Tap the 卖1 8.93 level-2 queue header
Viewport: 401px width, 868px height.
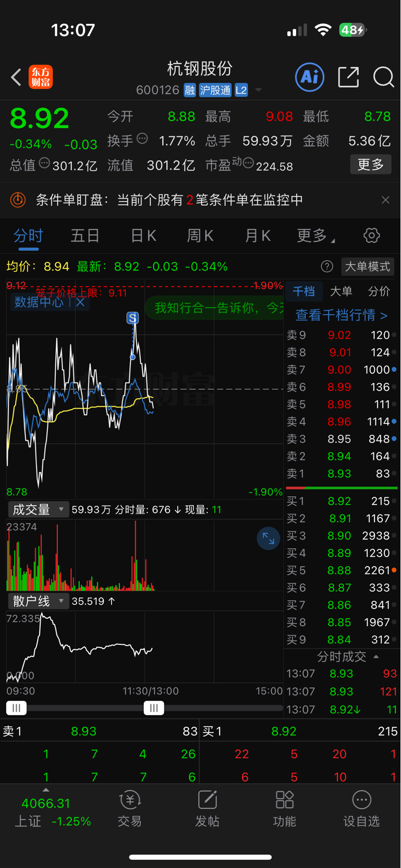[100, 731]
